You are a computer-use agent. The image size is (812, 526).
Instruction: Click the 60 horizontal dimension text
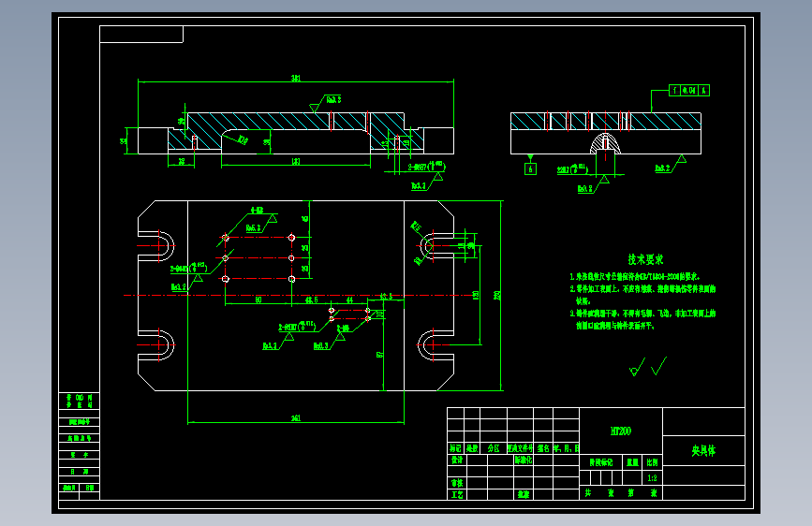(258, 300)
